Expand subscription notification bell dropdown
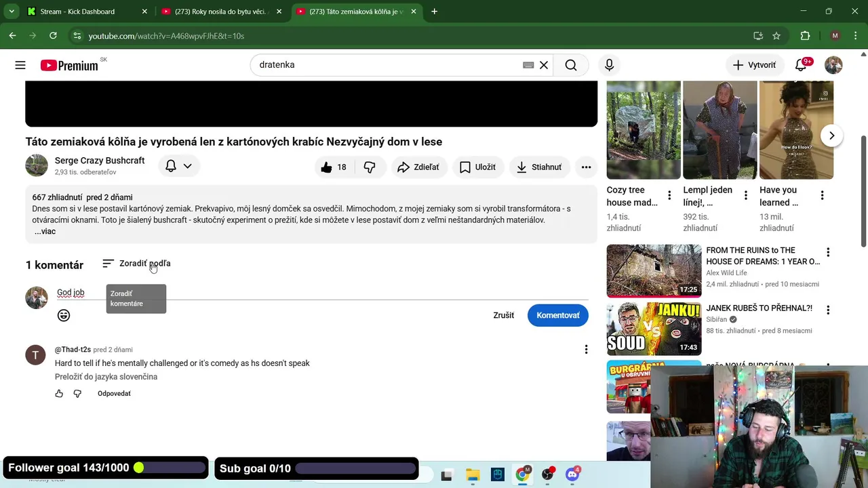The image size is (868, 488). [179, 166]
